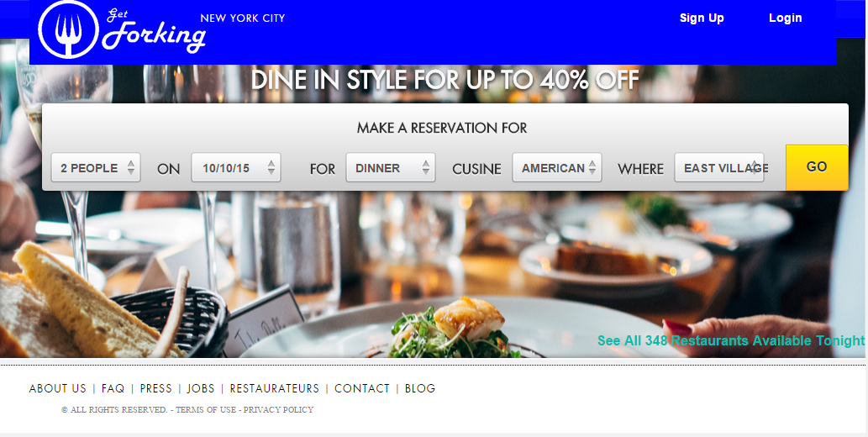
Task: View the Terms of Use
Action: pos(205,410)
